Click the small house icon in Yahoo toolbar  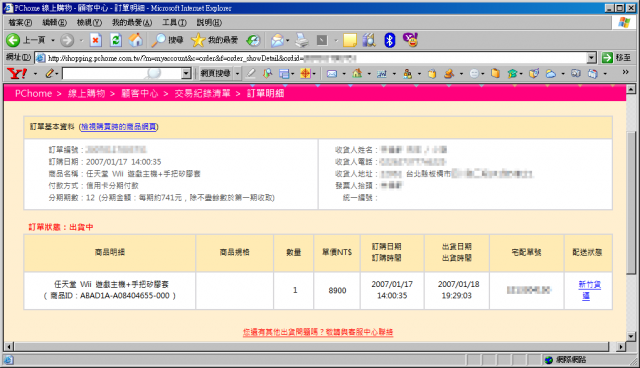[x=357, y=73]
